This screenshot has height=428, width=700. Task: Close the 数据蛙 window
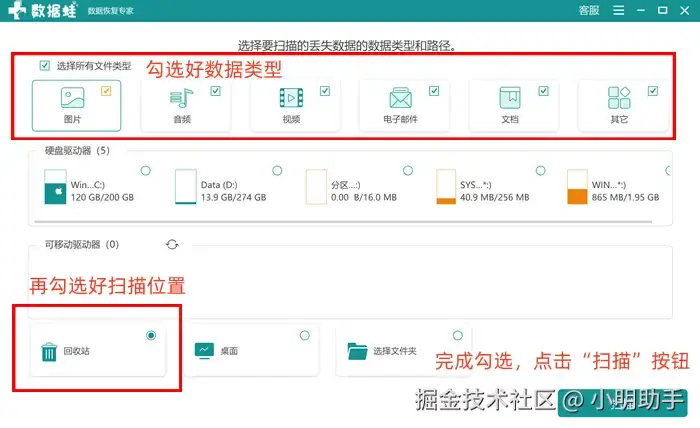coord(684,10)
